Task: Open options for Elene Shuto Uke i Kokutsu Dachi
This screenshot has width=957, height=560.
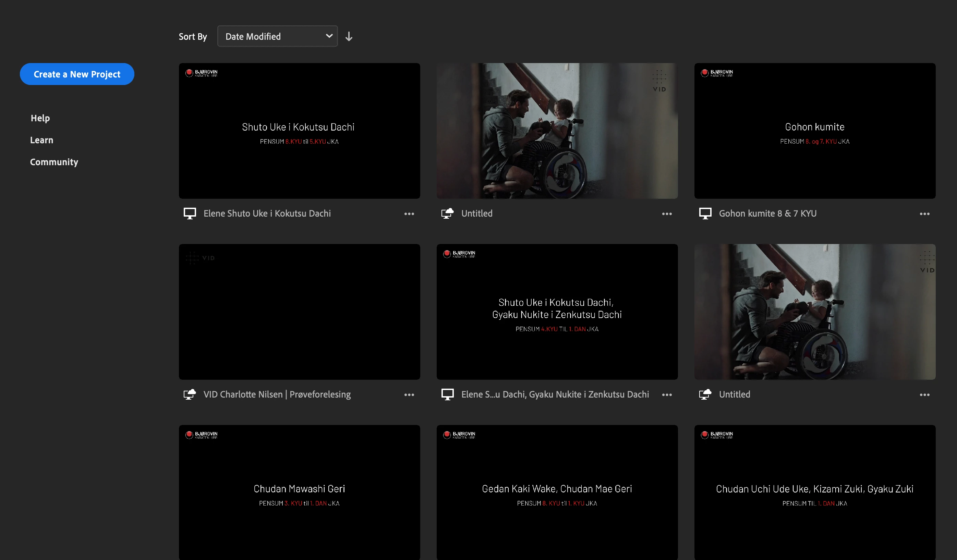Action: click(409, 214)
